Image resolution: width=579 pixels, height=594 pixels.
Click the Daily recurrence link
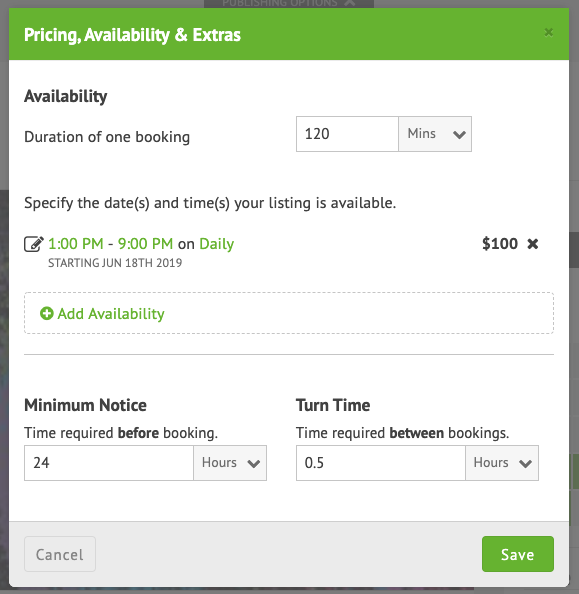point(217,244)
